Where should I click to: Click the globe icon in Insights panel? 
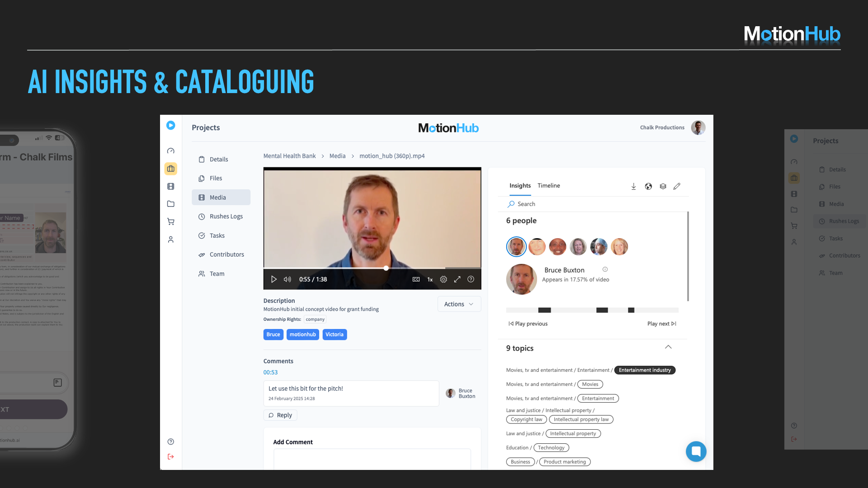(648, 186)
